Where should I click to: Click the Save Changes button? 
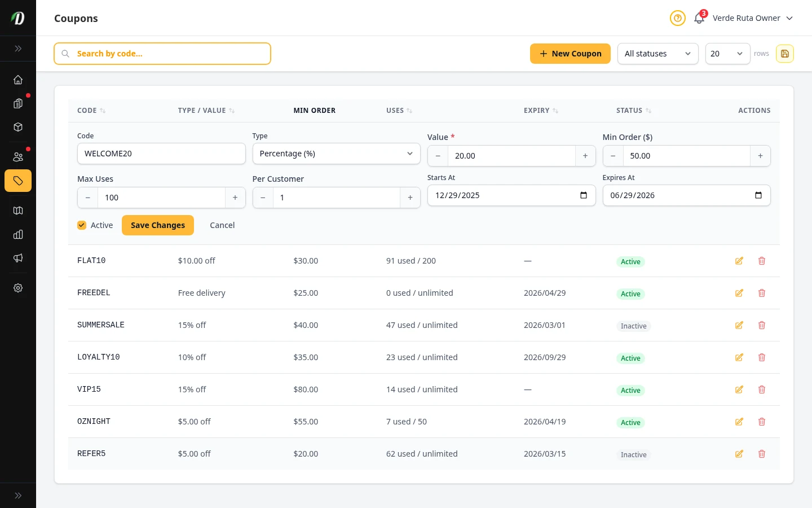click(157, 225)
